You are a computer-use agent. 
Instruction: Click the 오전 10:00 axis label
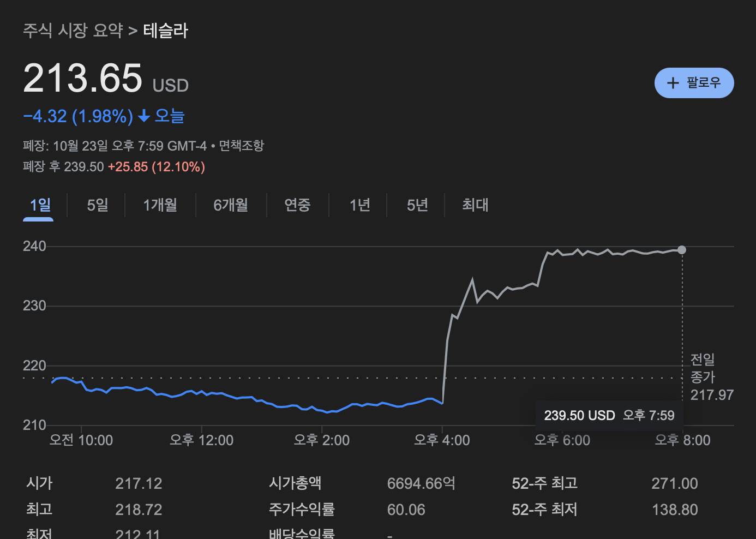coord(81,440)
